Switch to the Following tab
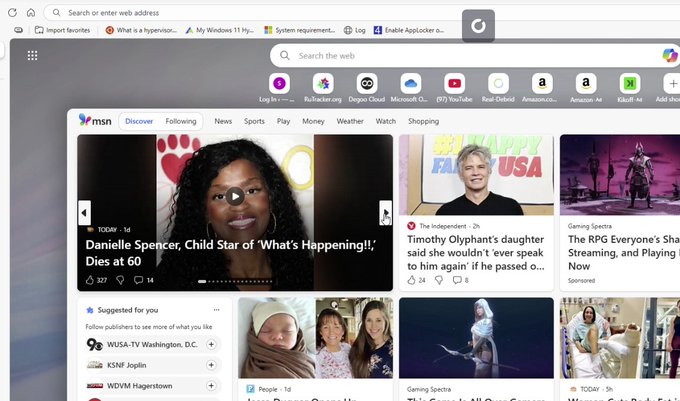Viewport: 680px width, 401px height. coord(181,121)
